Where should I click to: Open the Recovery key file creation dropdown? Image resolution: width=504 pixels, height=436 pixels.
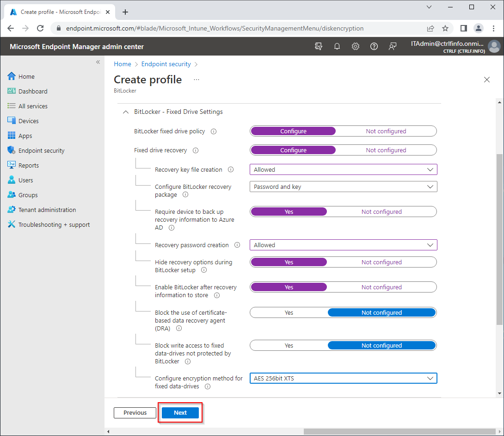coord(343,169)
